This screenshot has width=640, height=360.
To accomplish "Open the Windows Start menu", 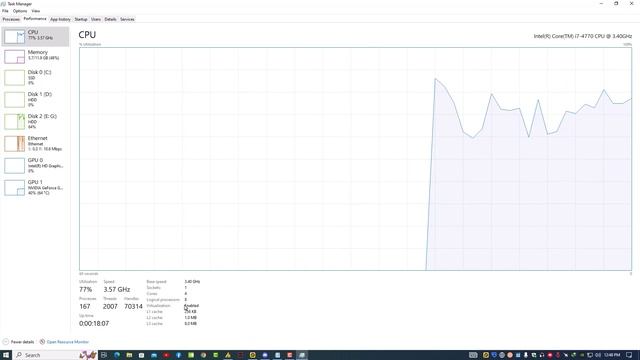I will 6,355.
